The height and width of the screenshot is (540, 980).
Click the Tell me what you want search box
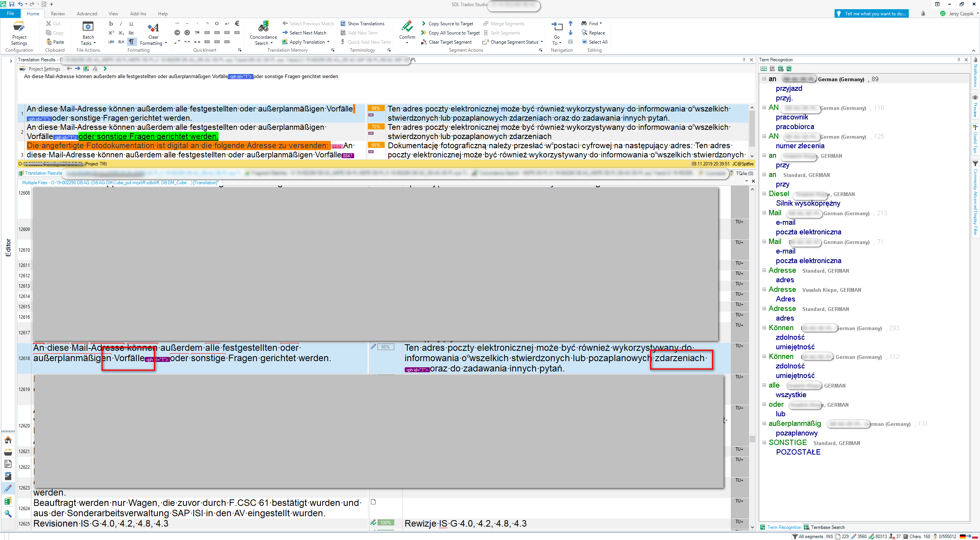[871, 14]
